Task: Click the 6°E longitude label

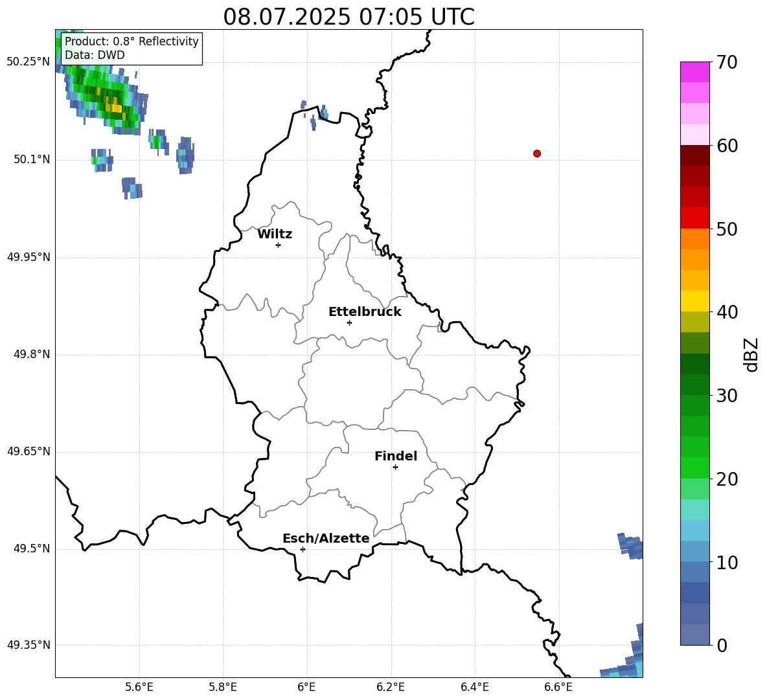Action: pos(306,687)
